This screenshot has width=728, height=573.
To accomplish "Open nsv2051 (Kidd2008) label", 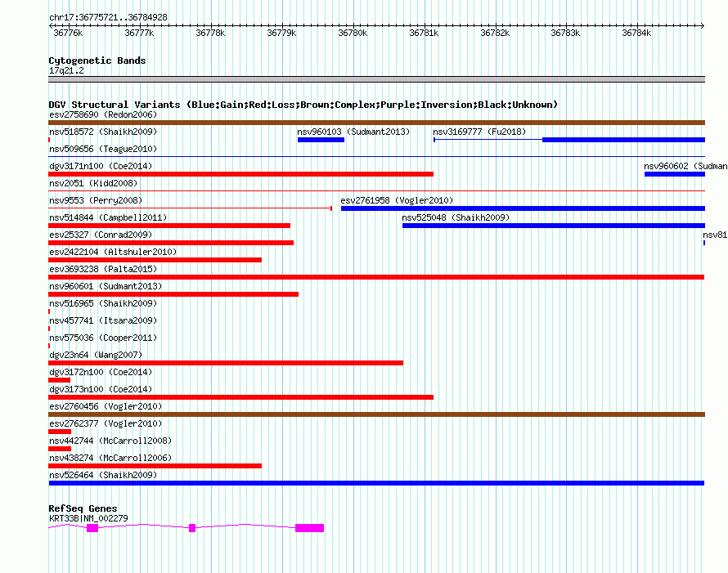I will (93, 183).
